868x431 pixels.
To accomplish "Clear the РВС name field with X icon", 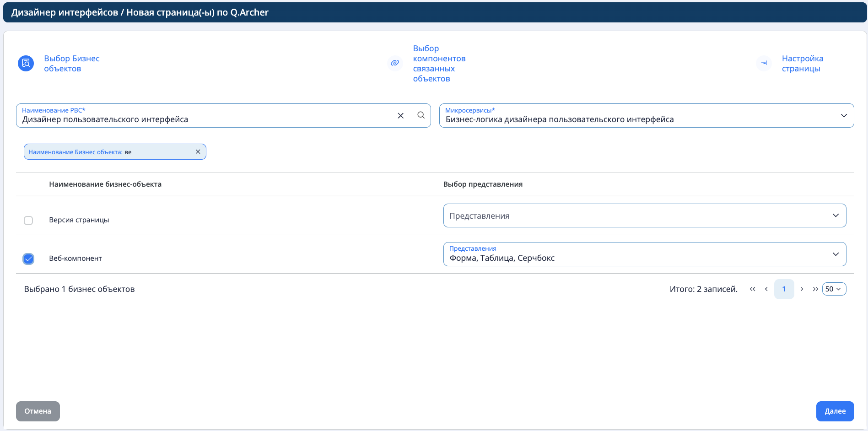I will (x=400, y=116).
